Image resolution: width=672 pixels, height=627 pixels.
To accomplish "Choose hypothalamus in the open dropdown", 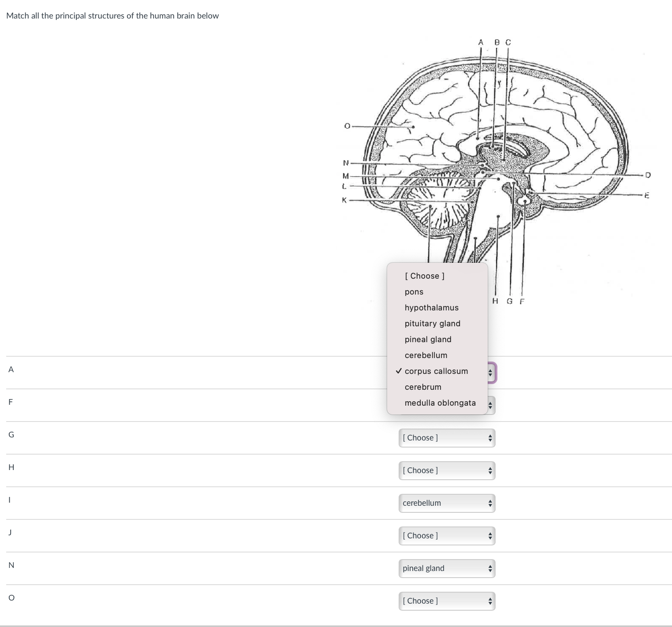I will [x=431, y=307].
